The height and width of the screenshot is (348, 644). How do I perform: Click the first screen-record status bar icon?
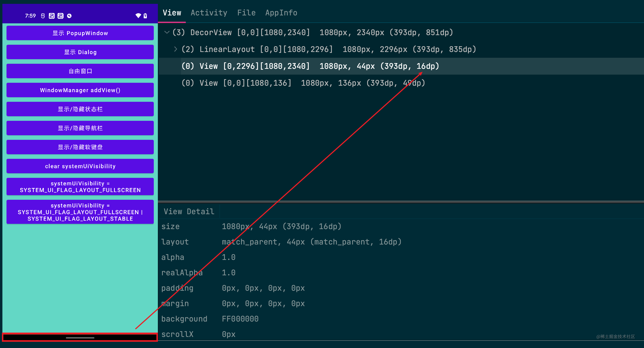tap(52, 16)
